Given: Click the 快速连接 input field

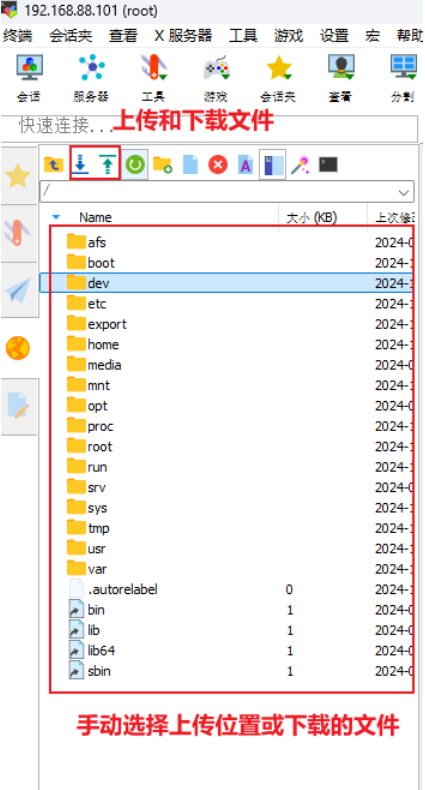Looking at the screenshot, I should [209, 129].
